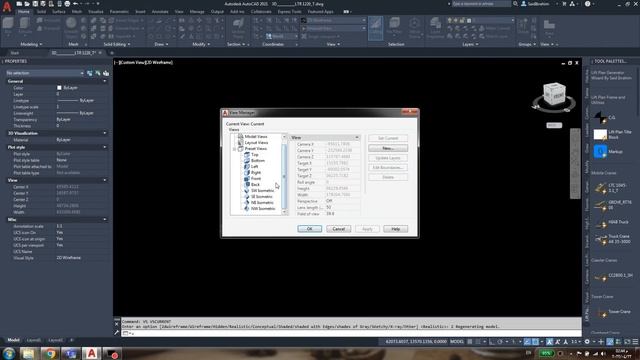Screen dimensions: 640x360
Task: Click the Undo arrow in quick access toolbar
Action: point(76,4)
